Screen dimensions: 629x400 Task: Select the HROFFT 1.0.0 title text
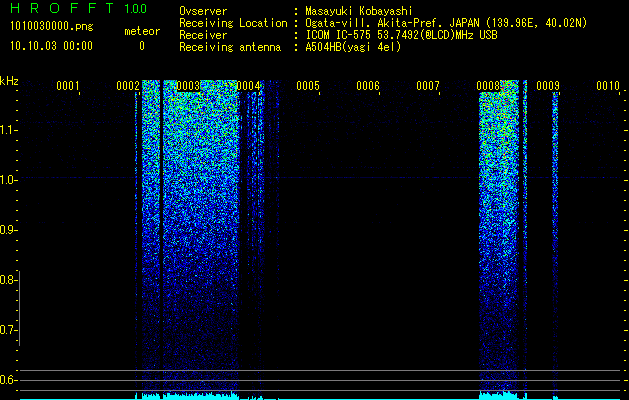click(79, 8)
